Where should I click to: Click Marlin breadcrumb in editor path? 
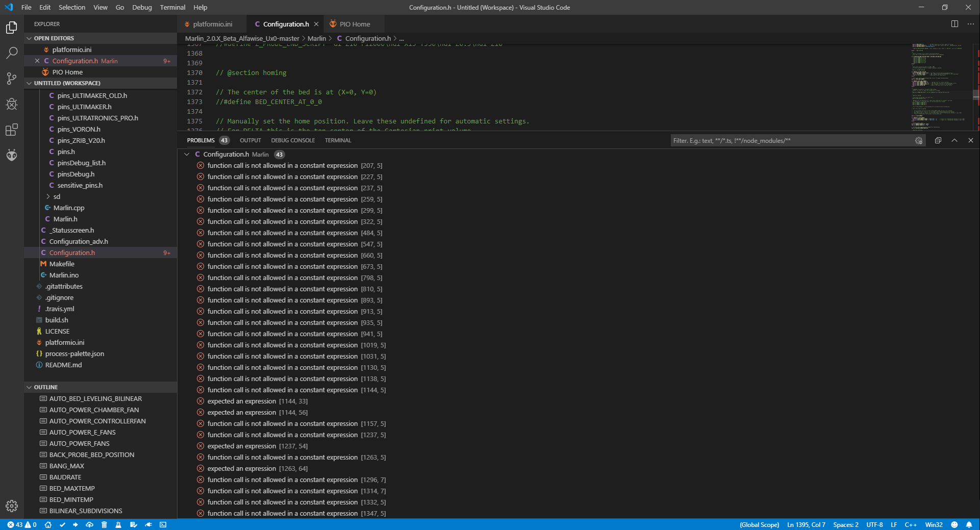click(x=316, y=38)
